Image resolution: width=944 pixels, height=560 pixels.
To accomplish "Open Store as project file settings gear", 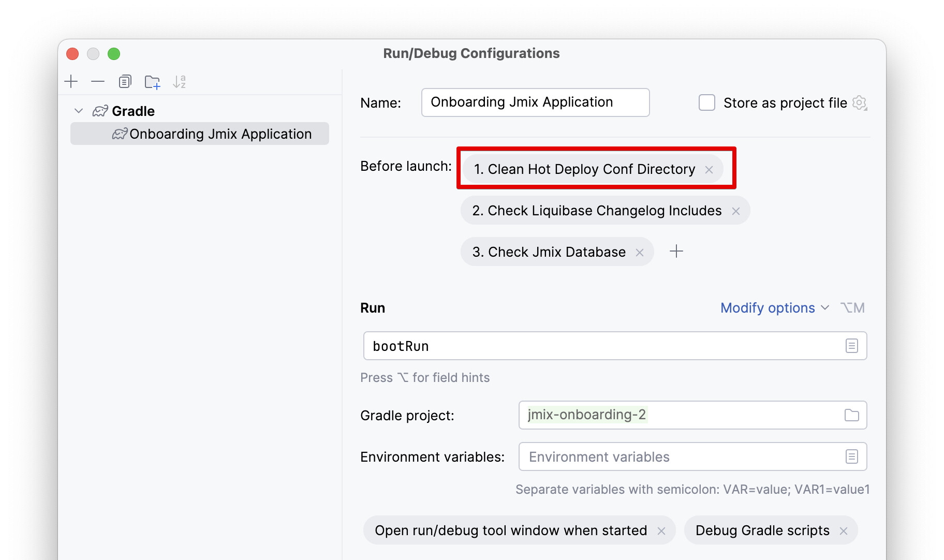I will click(860, 102).
